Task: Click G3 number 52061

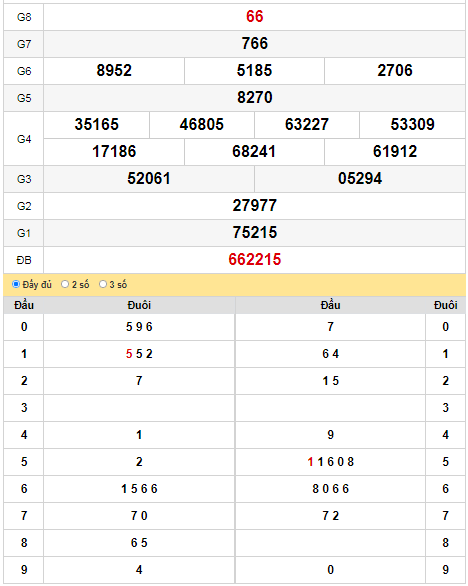Action: tap(149, 179)
